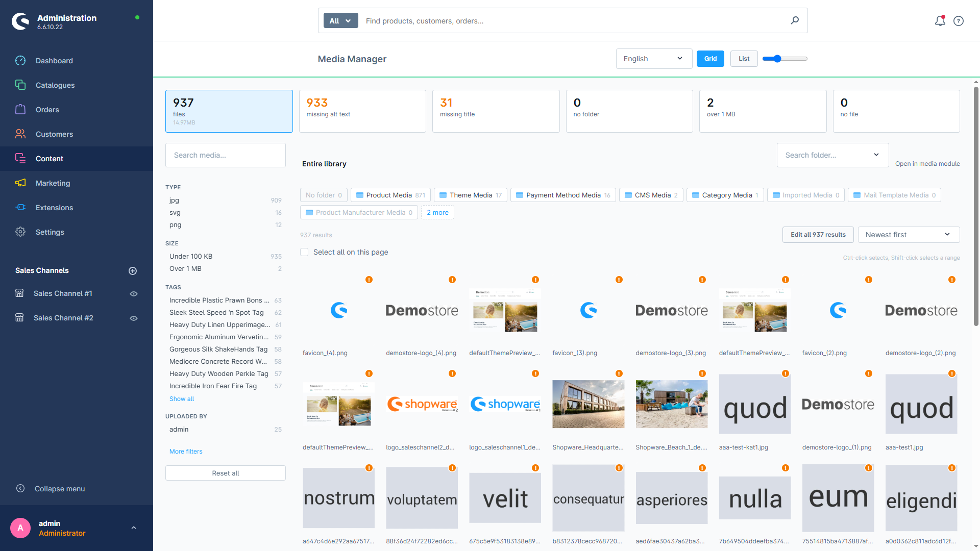The image size is (980, 551).
Task: Check Select all on this page
Action: point(304,252)
